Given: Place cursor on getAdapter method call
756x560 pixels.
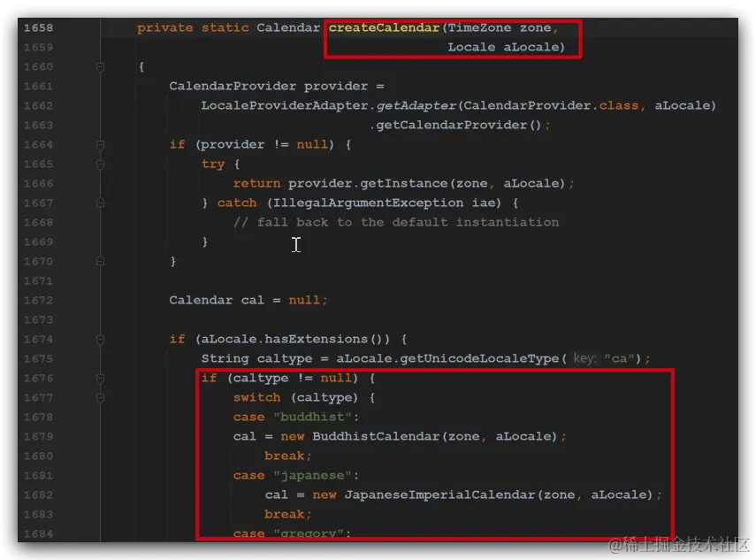Looking at the screenshot, I should coord(416,105).
